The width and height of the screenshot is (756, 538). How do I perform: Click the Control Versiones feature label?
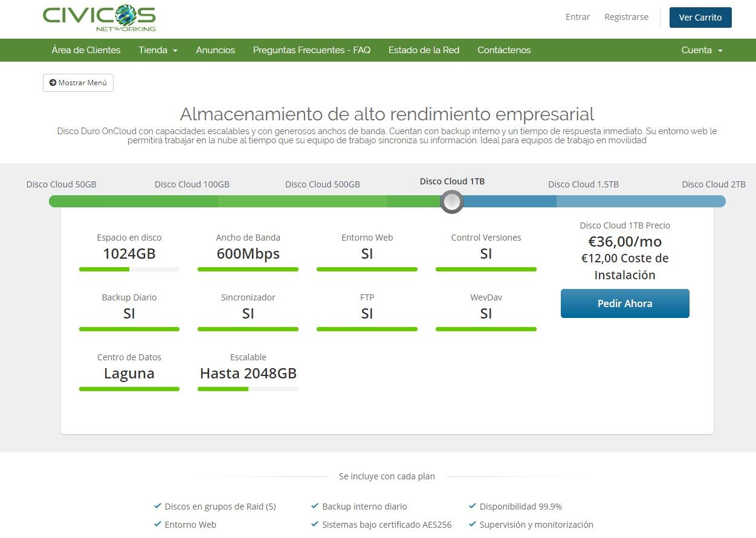(x=486, y=238)
